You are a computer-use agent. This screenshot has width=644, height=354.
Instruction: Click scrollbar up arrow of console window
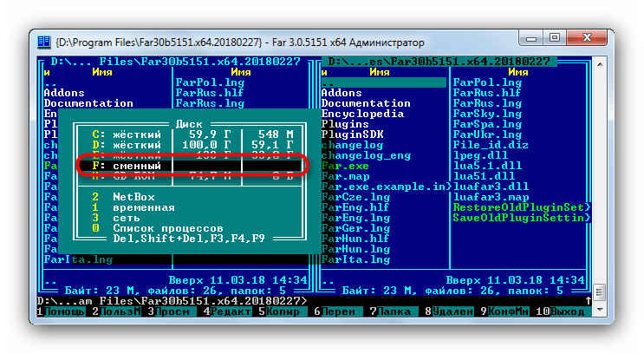coord(600,63)
